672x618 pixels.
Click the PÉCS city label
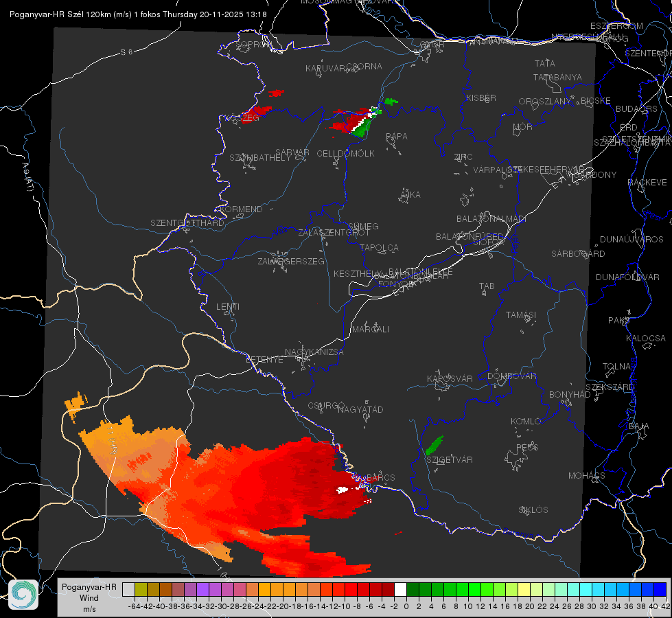point(526,447)
